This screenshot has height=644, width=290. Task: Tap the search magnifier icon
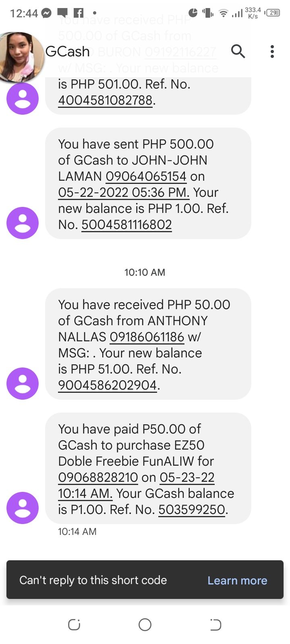(238, 52)
